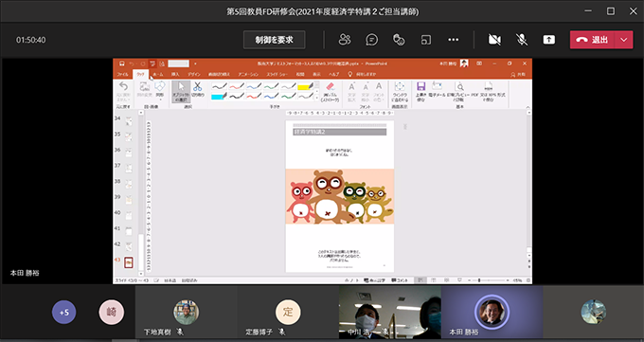644x342 pixels.
Task: Open the meeting participants panel
Action: click(345, 40)
